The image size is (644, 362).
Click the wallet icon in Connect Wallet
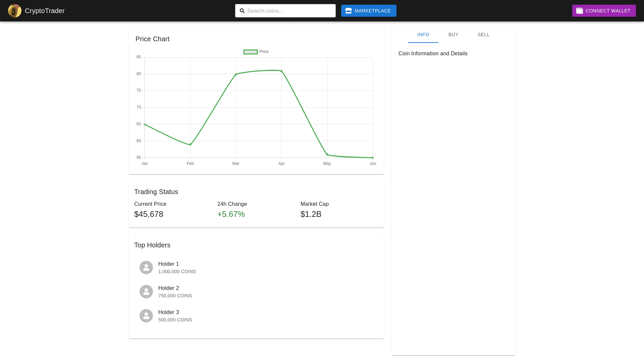[x=580, y=11]
